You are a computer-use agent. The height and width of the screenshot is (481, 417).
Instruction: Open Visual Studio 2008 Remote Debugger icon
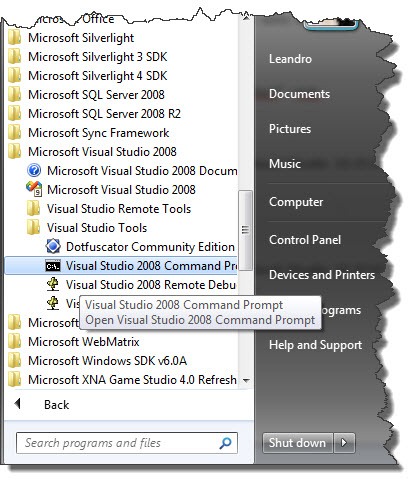(53, 285)
